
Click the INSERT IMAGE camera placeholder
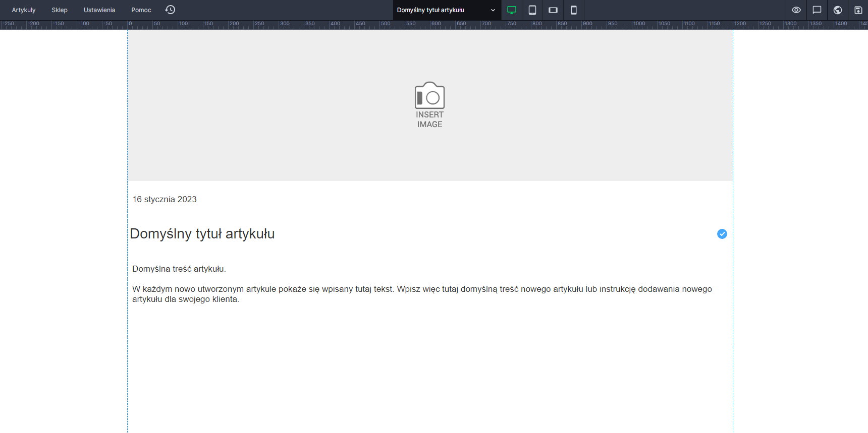tap(429, 105)
